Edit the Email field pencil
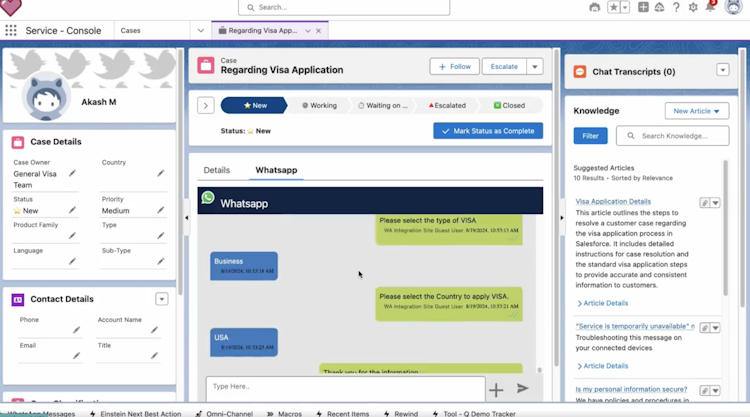Image resolution: width=750 pixels, height=417 pixels. point(77,356)
